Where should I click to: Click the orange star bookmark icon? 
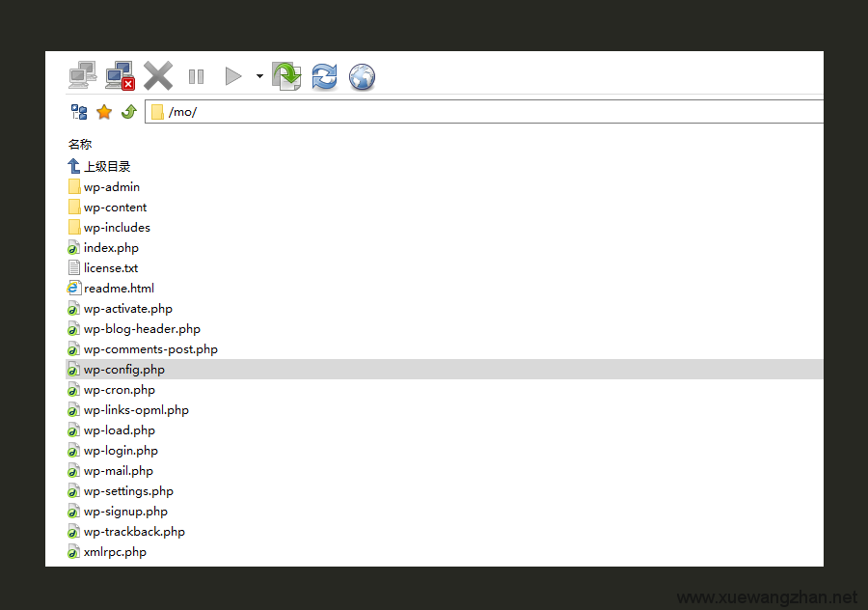[104, 112]
